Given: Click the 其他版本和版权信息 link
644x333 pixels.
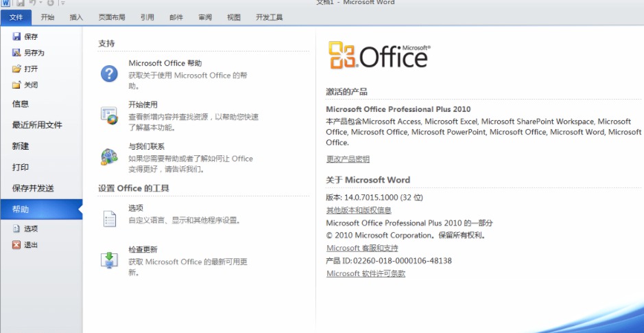Looking at the screenshot, I should (359, 210).
